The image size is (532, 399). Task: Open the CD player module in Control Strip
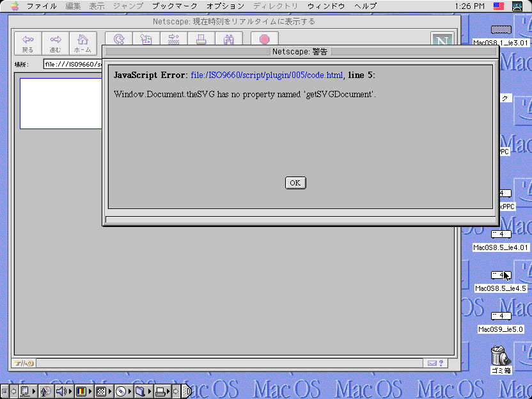123,391
